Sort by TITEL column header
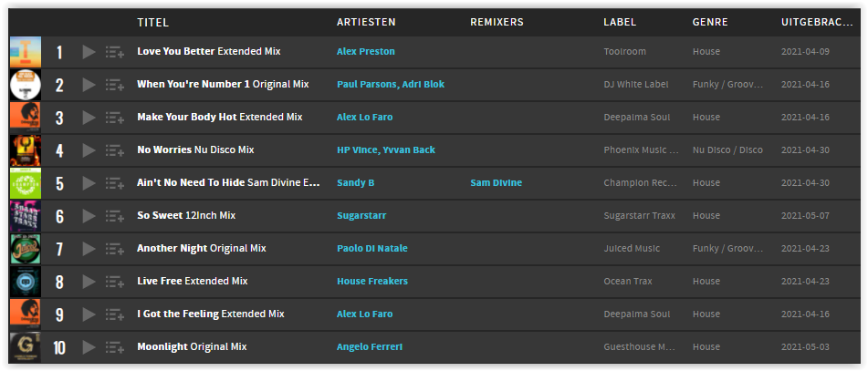 [152, 23]
